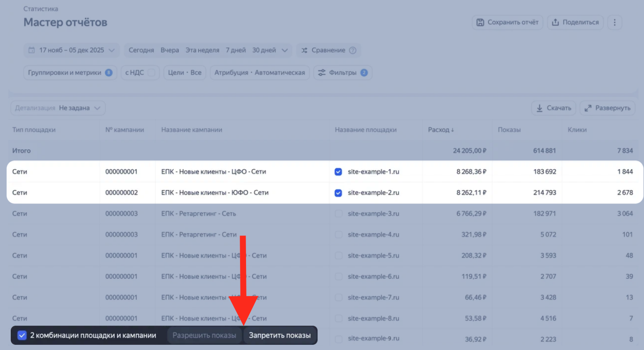This screenshot has height=350, width=644.
Task: Uncheck the site-example-2.ru checkbox
Action: (x=338, y=193)
